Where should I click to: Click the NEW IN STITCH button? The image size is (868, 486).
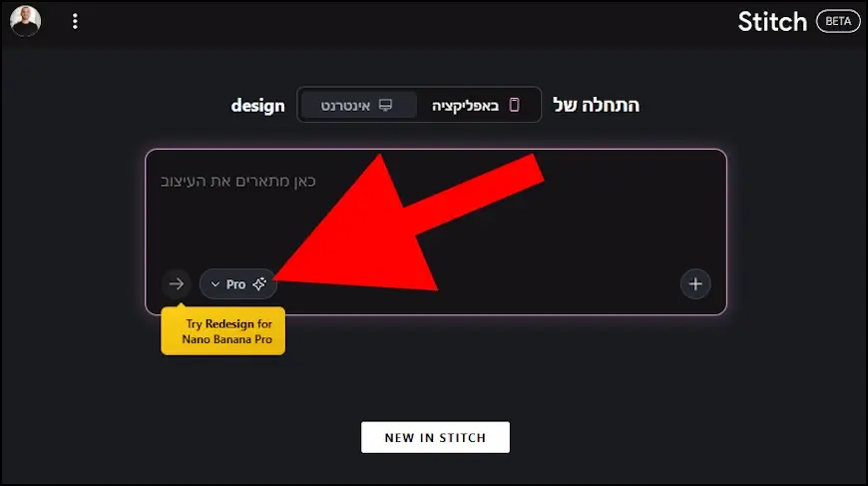[435, 437]
